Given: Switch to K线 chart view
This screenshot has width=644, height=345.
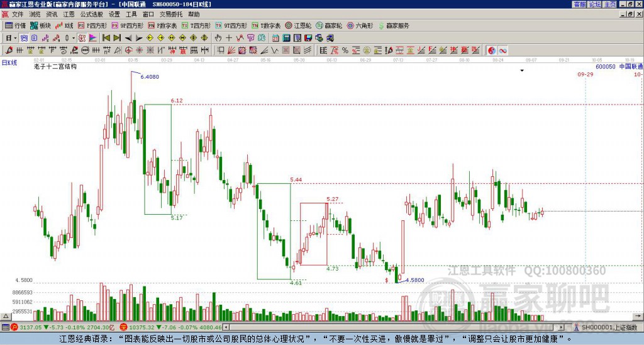Looking at the screenshot, I should pyautogui.click(x=65, y=25).
